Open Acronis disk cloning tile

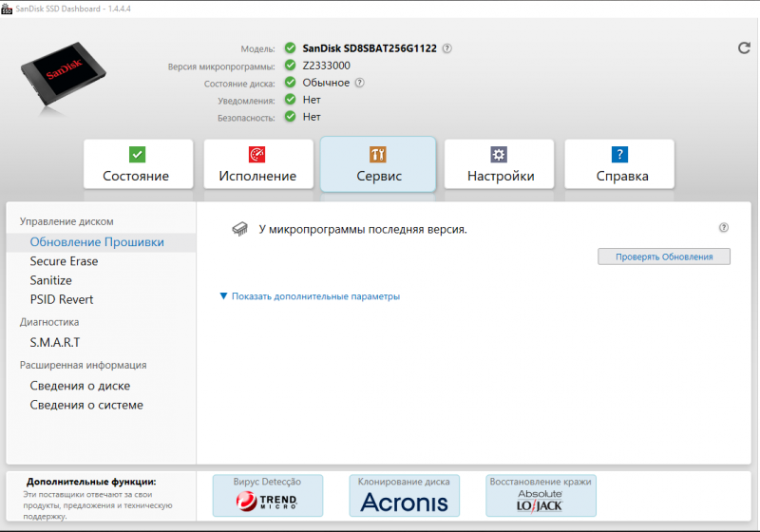pyautogui.click(x=405, y=496)
